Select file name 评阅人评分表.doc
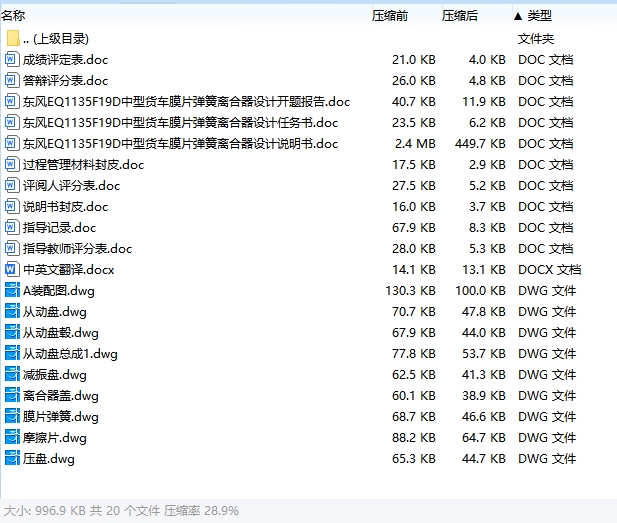 point(72,186)
